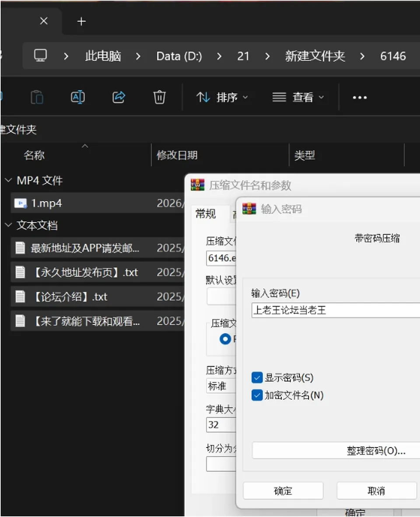Click the 确定 button in password dialog

coord(283,491)
